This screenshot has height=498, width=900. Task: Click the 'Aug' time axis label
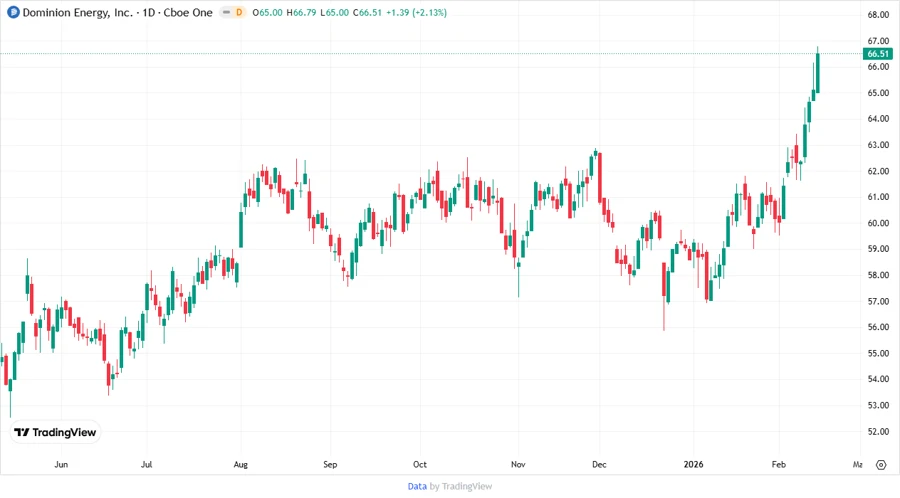[240, 465]
